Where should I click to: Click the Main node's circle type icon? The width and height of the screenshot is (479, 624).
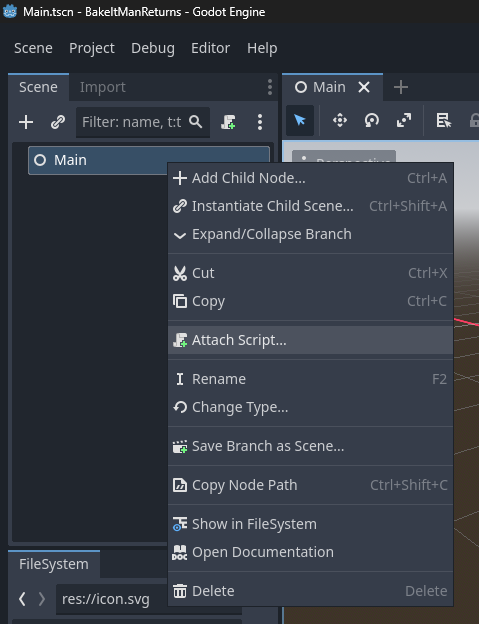[x=40, y=160]
